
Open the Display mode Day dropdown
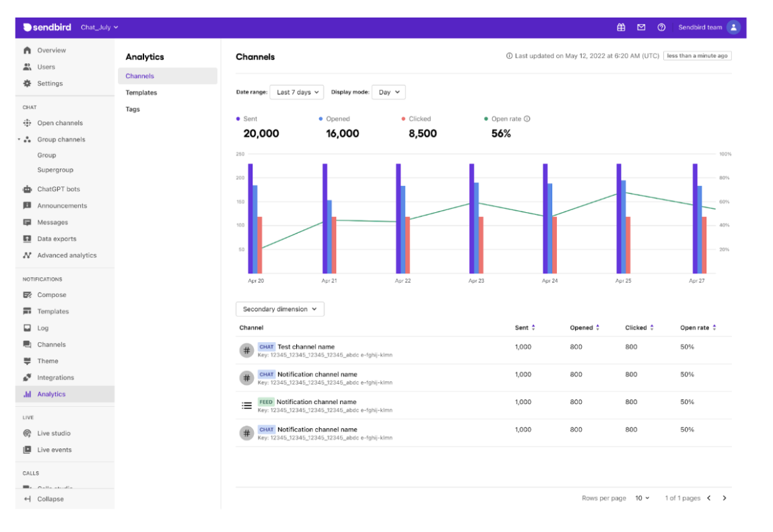coord(389,92)
